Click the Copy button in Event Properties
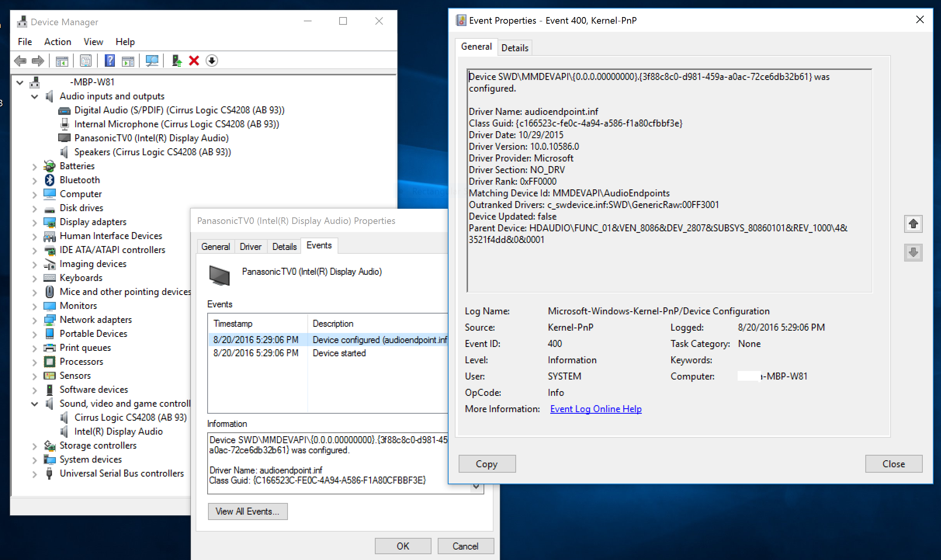 tap(487, 464)
